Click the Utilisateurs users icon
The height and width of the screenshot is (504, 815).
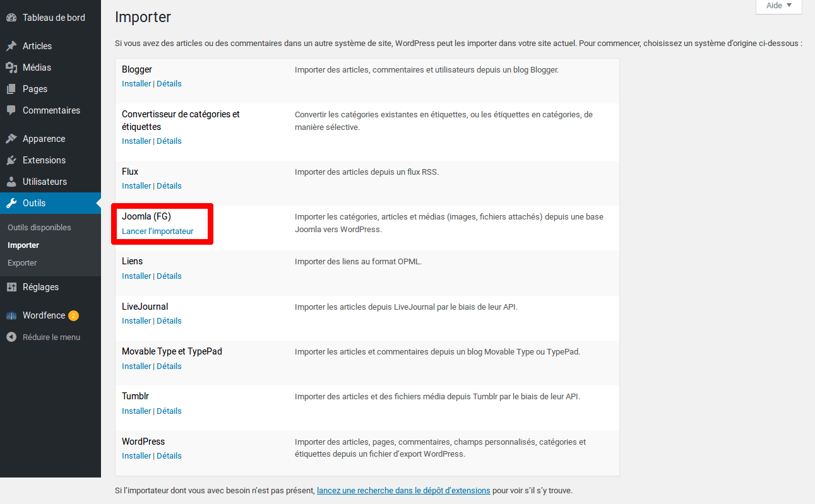coord(11,181)
